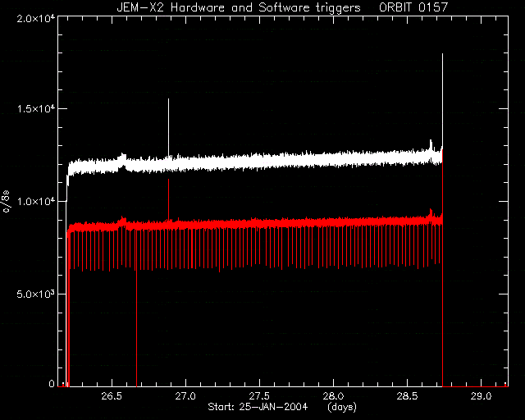Click the c/8s y-axis title

coord(6,201)
